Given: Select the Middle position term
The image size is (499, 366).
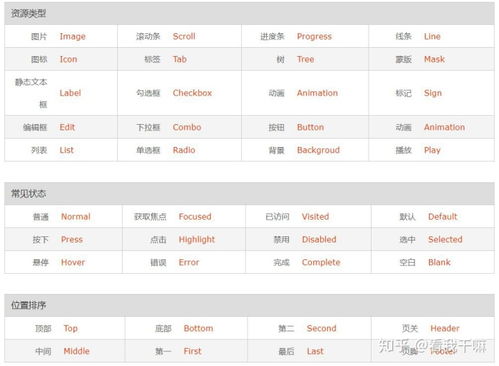Looking at the screenshot, I should [77, 351].
